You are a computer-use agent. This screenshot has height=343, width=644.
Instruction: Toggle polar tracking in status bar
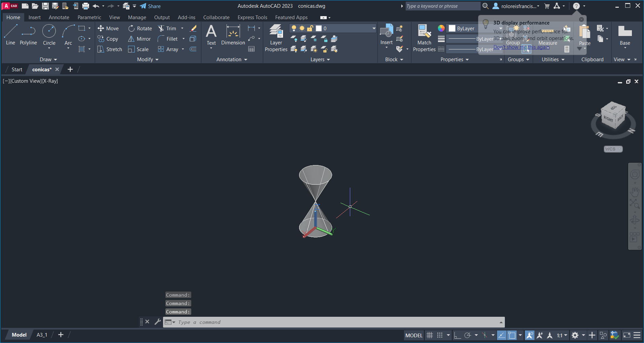click(468, 335)
